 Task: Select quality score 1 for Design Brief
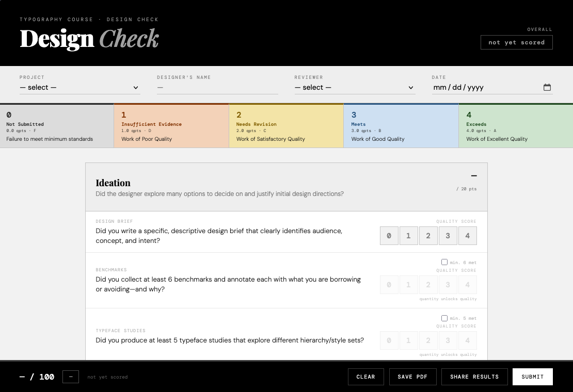(x=408, y=236)
